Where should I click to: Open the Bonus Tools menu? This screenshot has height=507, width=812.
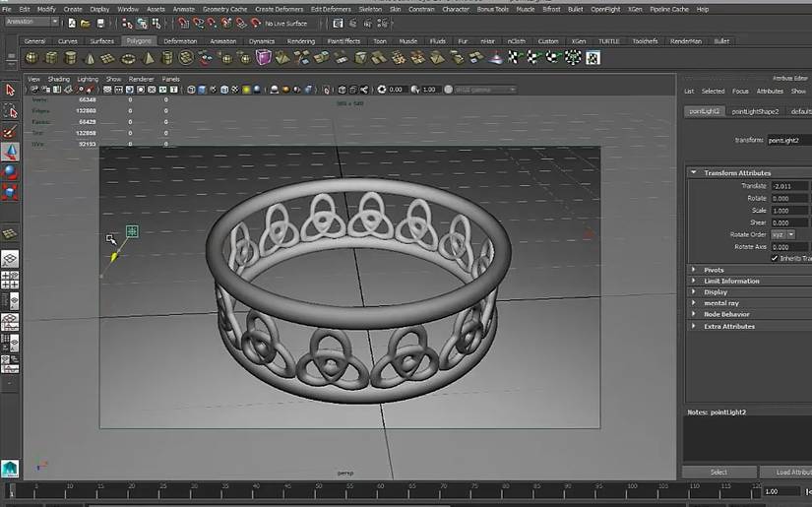click(492, 9)
